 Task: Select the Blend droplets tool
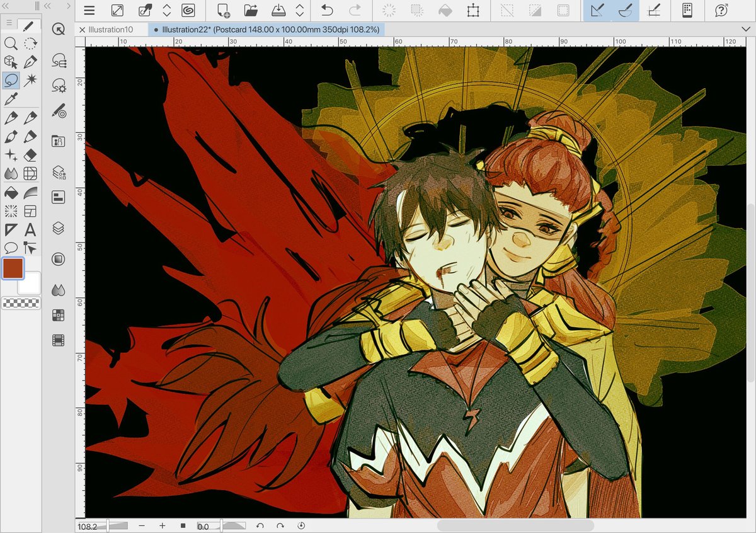click(x=11, y=173)
